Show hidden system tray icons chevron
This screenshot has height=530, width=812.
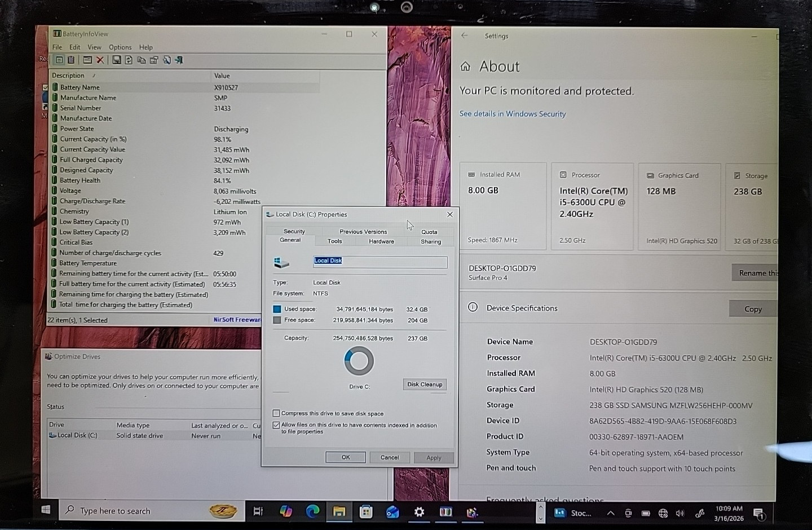[x=610, y=513]
